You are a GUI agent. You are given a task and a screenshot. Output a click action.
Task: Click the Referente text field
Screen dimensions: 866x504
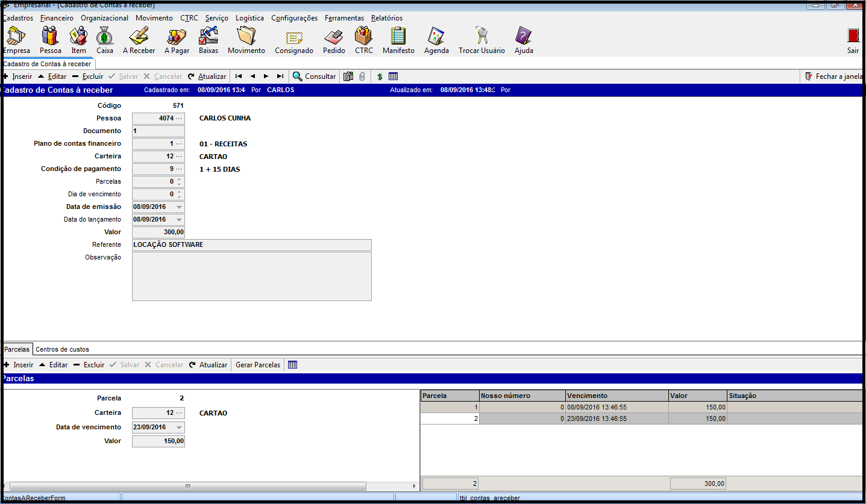251,245
